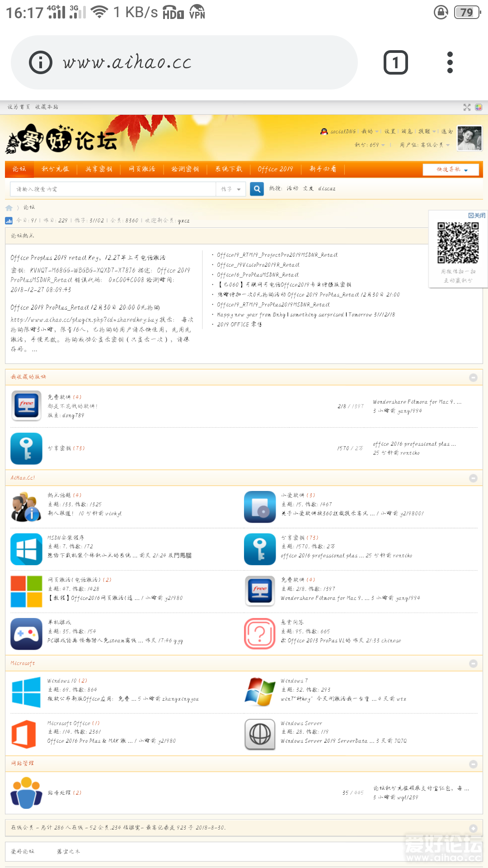Open Wondershare Filmora for Mac 9 post in favorites
Image resolution: width=488 pixels, height=868 pixels.
click(x=417, y=402)
